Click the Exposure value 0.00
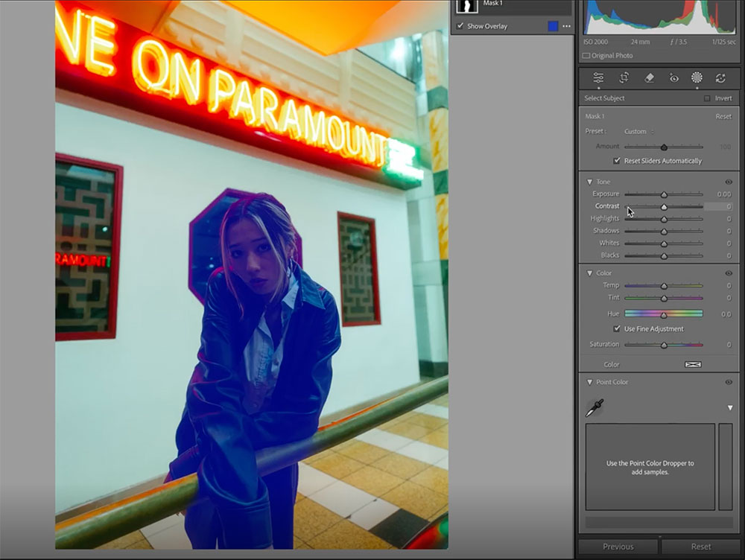745x560 pixels. tap(724, 194)
